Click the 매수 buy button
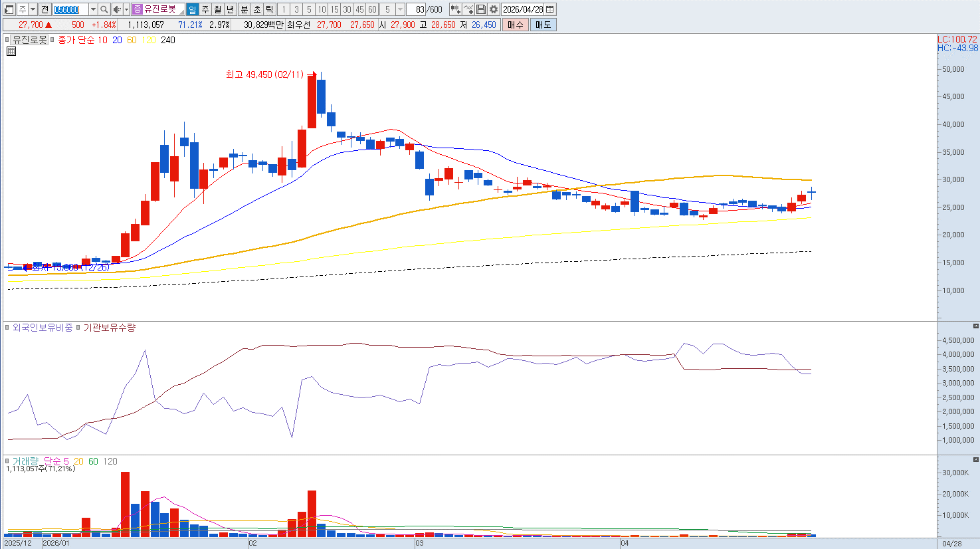Image resolution: width=980 pixels, height=549 pixels. point(516,25)
